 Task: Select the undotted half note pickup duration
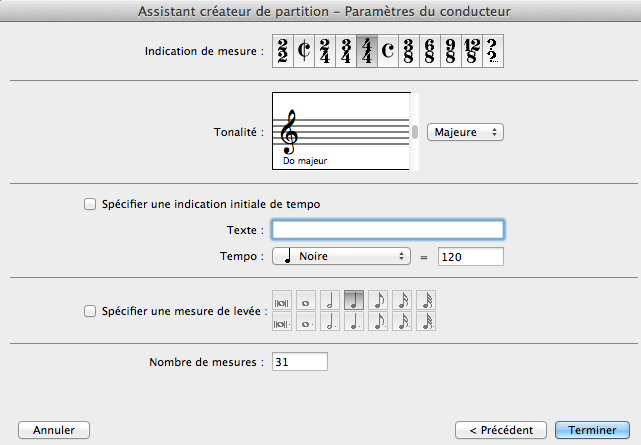(x=327, y=299)
